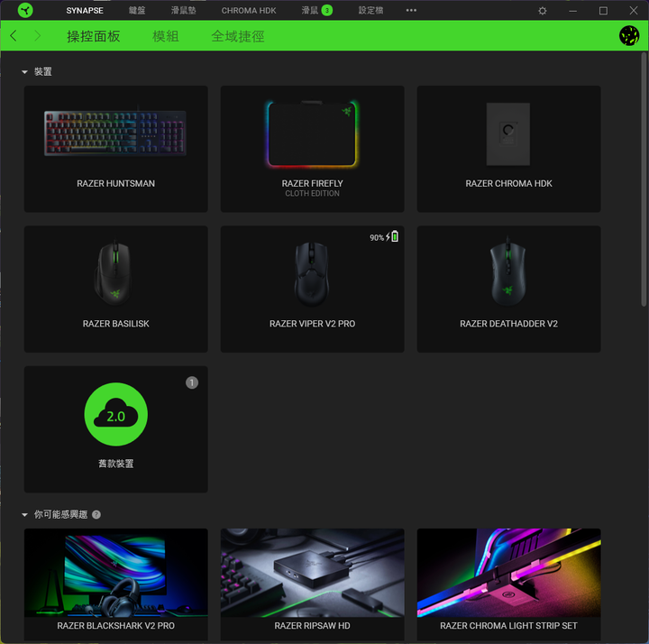The image size is (649, 644).
Task: Close the Synapse window
Action: (x=634, y=10)
